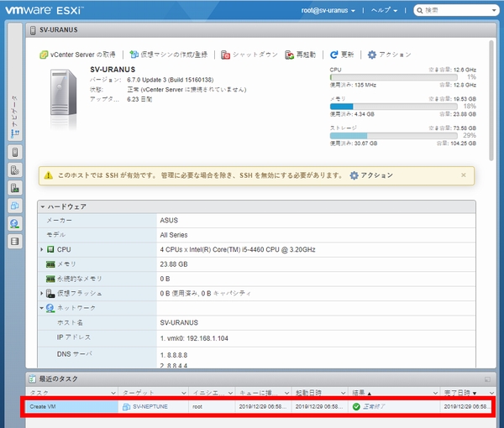This screenshot has width=504, height=428.
Task: Open the Monitor icon in the navigator sidebar
Action: [15, 188]
